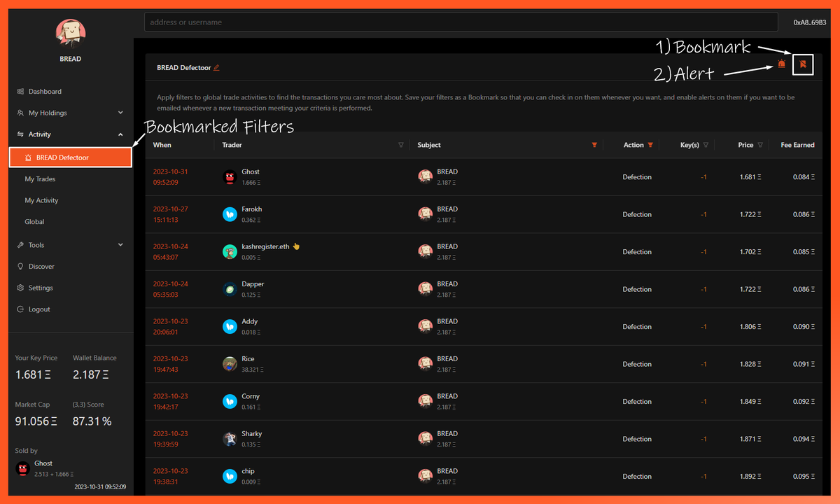Click Dapper's trader avatar
The width and height of the screenshot is (840, 504).
tap(230, 289)
